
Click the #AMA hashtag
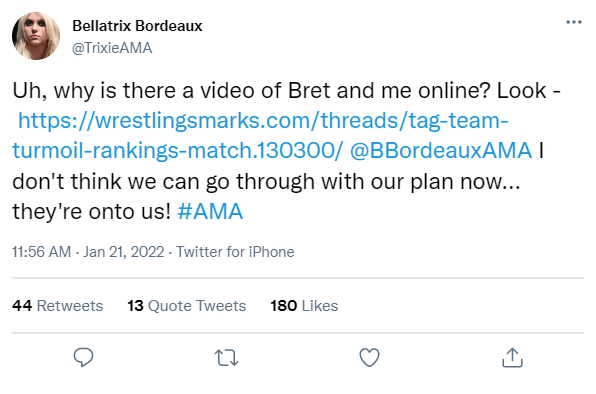[x=210, y=211]
